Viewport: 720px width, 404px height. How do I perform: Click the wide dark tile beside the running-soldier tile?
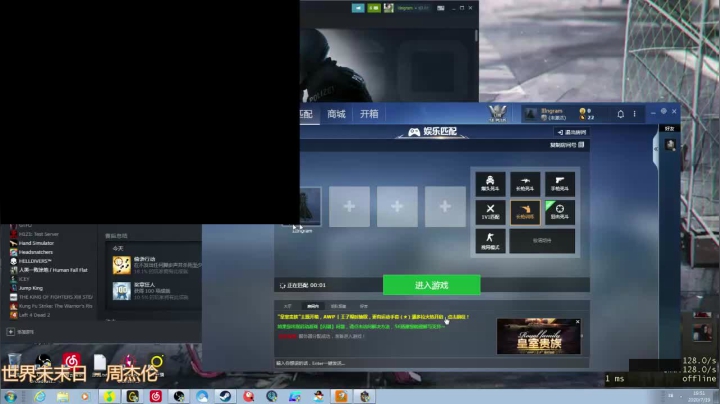pyautogui.click(x=542, y=241)
